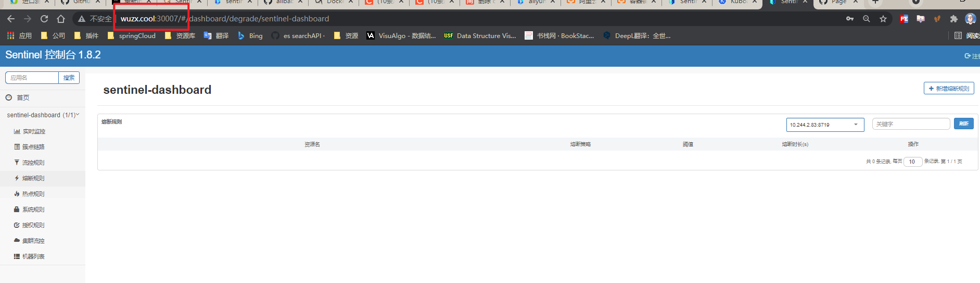
Task: Close the active Sentinel browser tab
Action: [805, 2]
